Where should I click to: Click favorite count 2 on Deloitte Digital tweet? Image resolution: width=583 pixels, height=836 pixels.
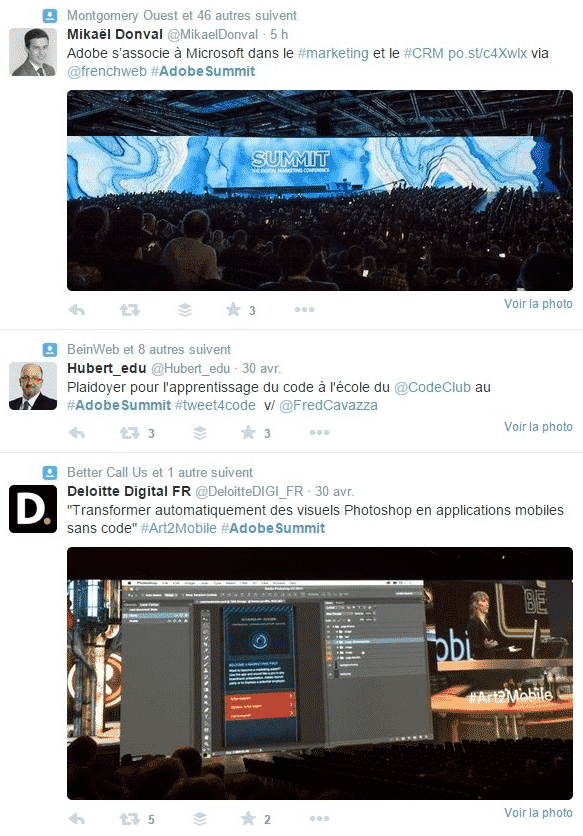(x=267, y=819)
